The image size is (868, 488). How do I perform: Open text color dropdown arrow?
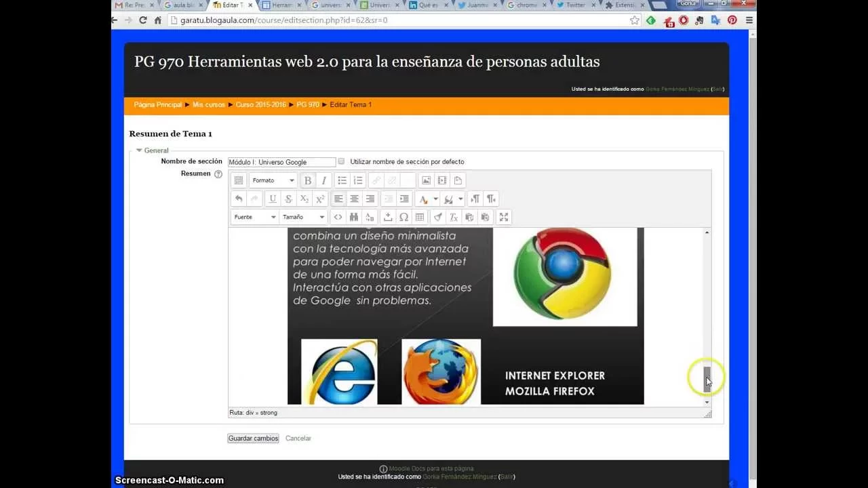pos(435,199)
